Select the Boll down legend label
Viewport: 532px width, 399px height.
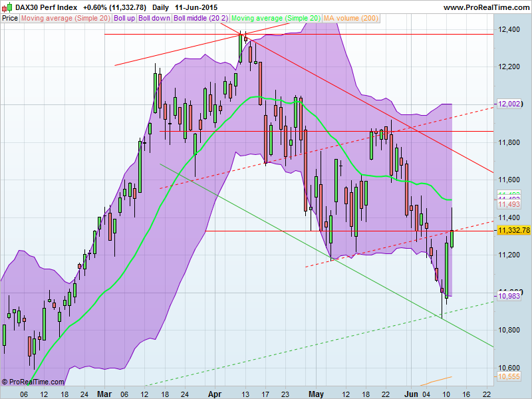154,19
